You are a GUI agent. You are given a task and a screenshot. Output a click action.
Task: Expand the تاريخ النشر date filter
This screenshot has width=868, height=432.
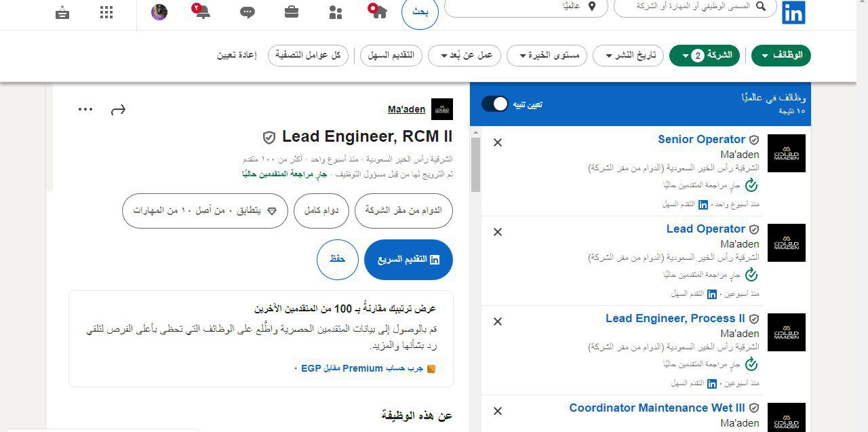pyautogui.click(x=628, y=56)
